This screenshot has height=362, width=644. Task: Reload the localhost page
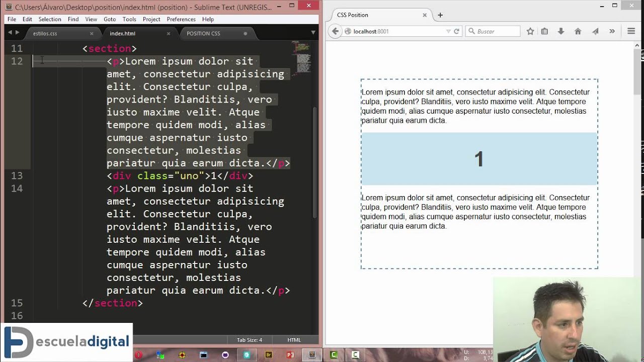coord(456,31)
